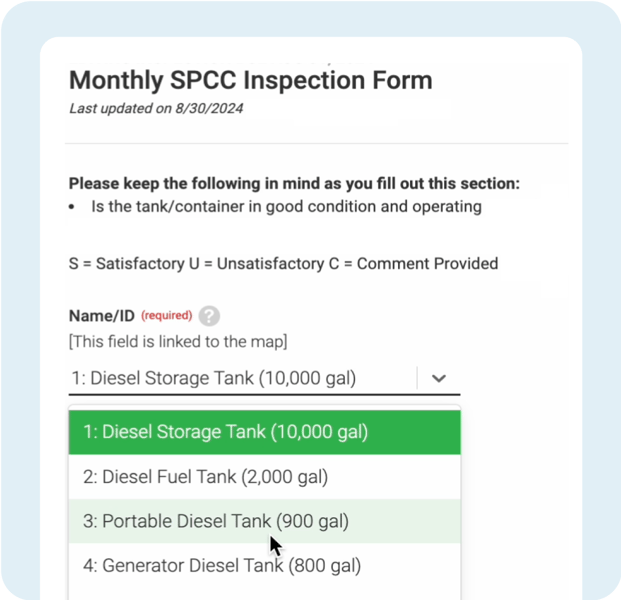621x600 pixels.
Task: Click the S = Satisfactory legend line
Action: click(283, 264)
